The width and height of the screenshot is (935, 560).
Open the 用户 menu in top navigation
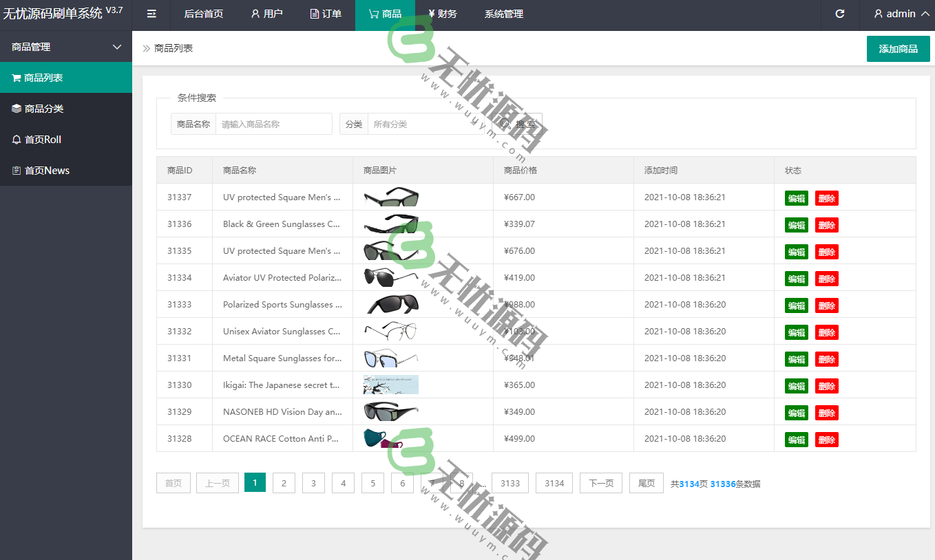266,14
